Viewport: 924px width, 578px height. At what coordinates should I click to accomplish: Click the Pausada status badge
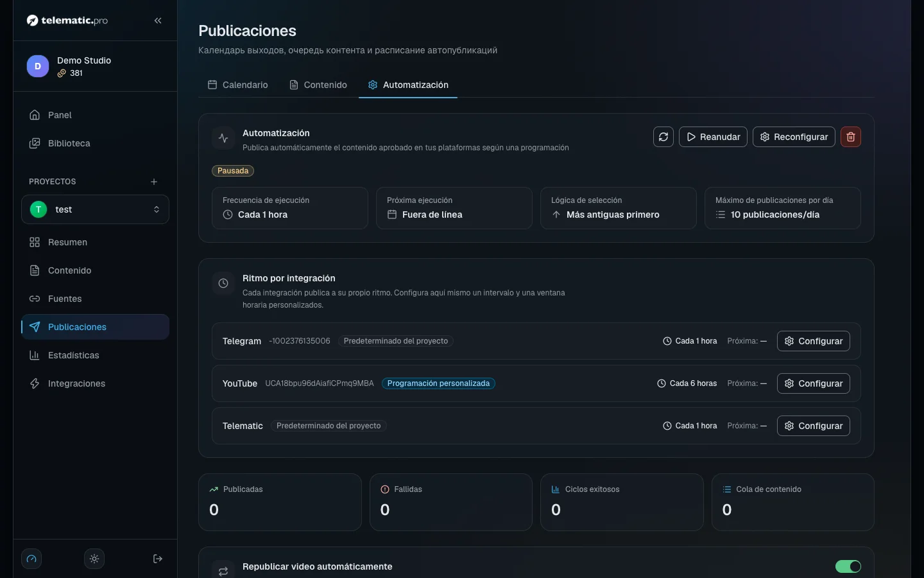[x=233, y=171]
